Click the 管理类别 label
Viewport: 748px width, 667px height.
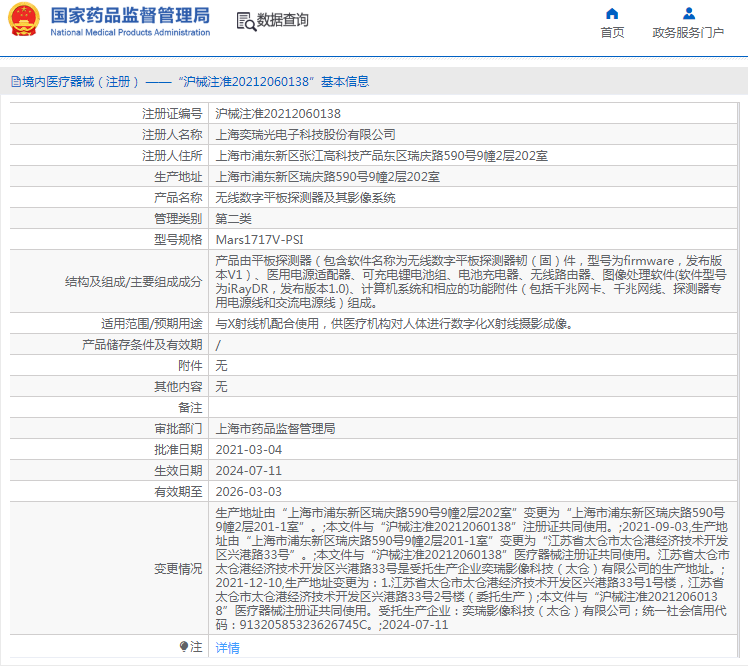178,219
